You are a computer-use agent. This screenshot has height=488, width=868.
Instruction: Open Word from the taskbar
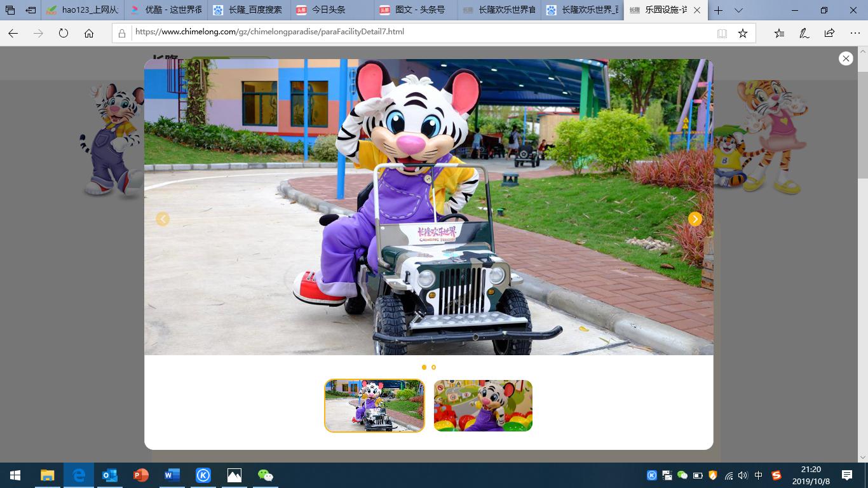point(172,475)
